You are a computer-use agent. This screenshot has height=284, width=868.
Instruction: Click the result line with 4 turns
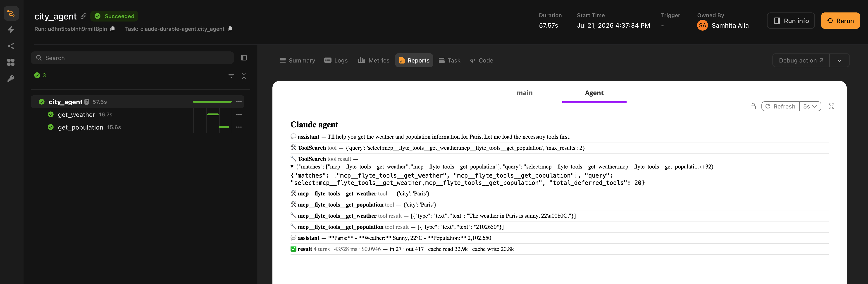pos(559,249)
